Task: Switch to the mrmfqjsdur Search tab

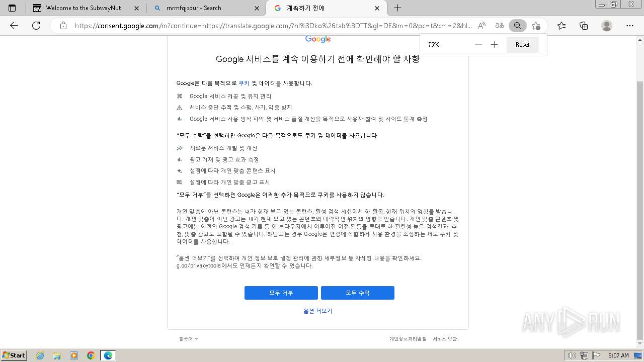Action: click(206, 8)
